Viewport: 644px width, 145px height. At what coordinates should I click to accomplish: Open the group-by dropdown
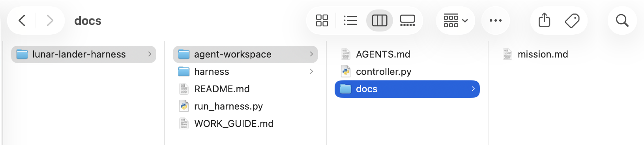[455, 20]
